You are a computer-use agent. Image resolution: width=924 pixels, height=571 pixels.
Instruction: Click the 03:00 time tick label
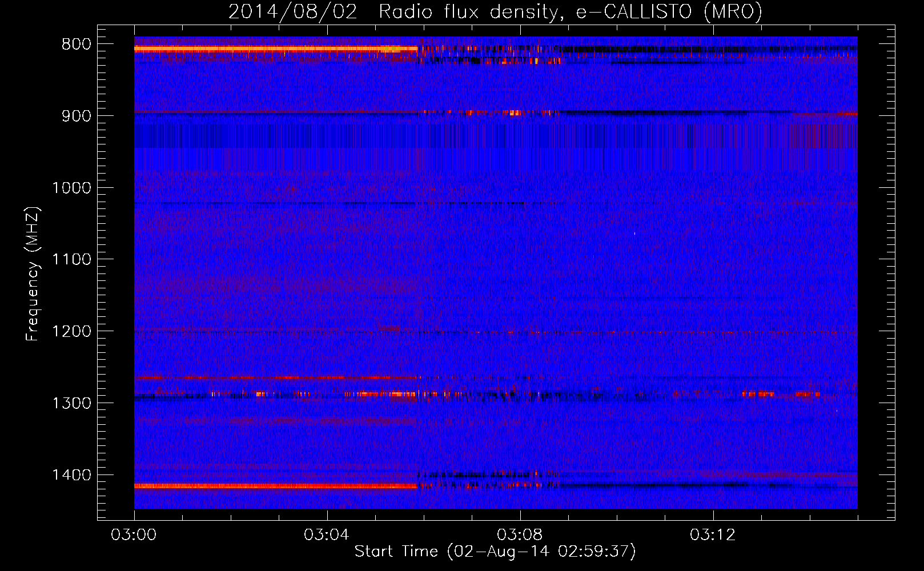tap(134, 535)
